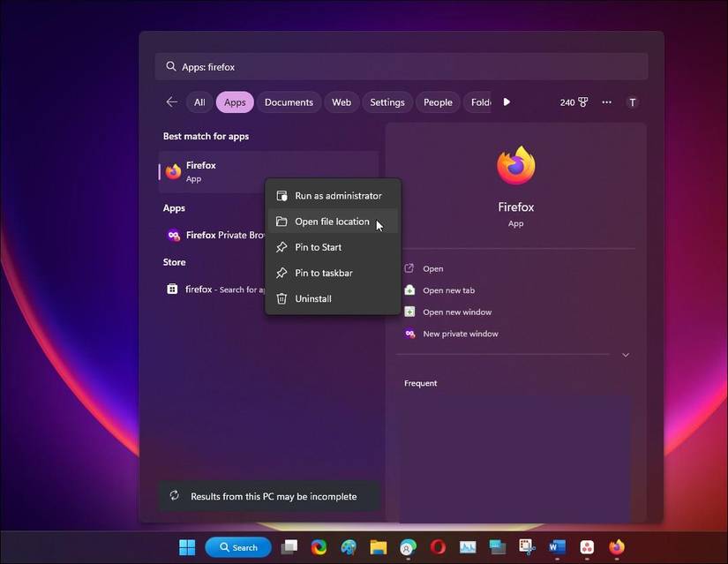Select the Firefox best match result
This screenshot has width=728, height=564.
268,171
